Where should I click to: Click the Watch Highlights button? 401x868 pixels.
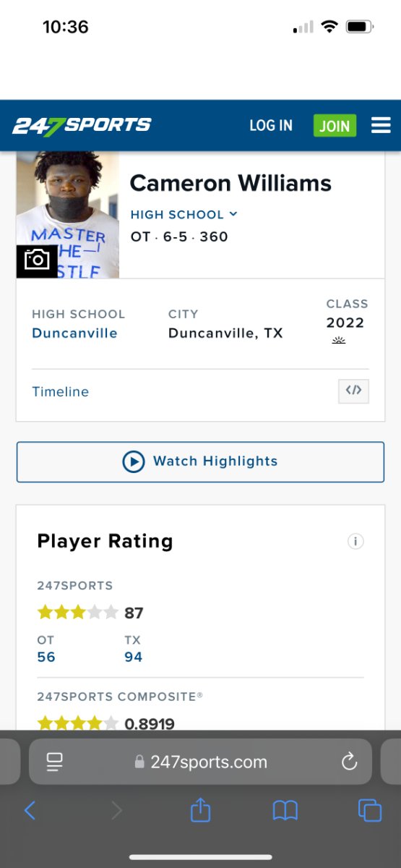(200, 461)
